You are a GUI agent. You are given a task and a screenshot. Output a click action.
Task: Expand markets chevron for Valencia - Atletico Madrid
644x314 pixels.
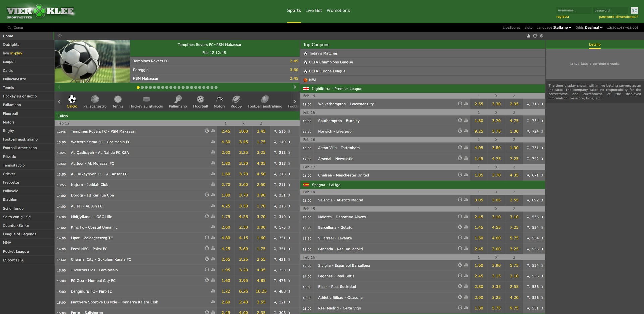[x=542, y=200]
